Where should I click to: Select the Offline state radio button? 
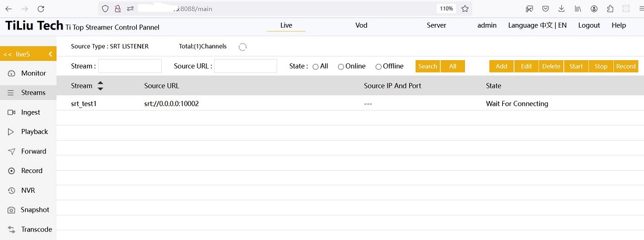click(x=378, y=66)
